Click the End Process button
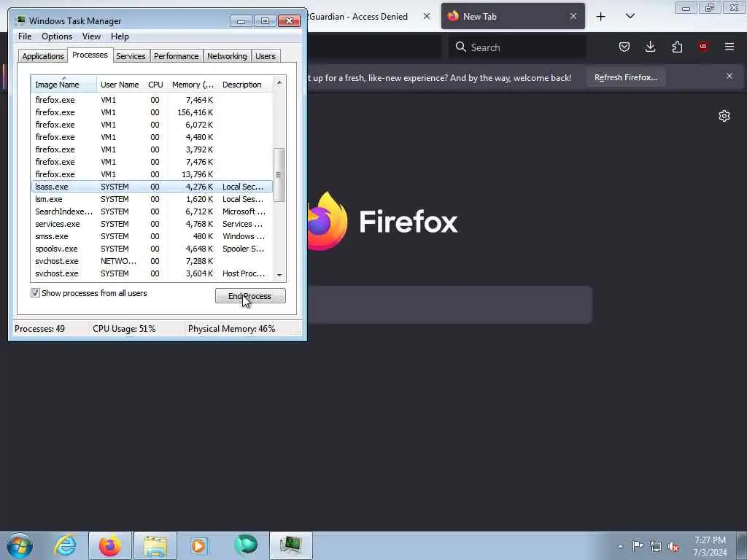Viewport: 747px width, 560px height. (x=250, y=296)
